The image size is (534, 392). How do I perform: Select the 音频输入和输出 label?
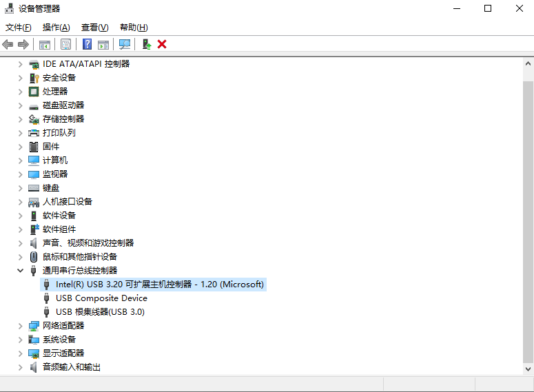71,367
